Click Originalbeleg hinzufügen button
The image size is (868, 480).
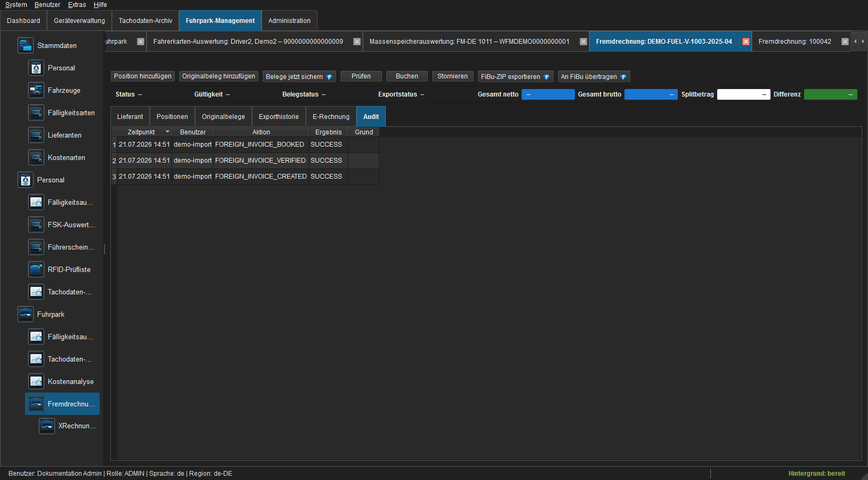click(x=218, y=76)
